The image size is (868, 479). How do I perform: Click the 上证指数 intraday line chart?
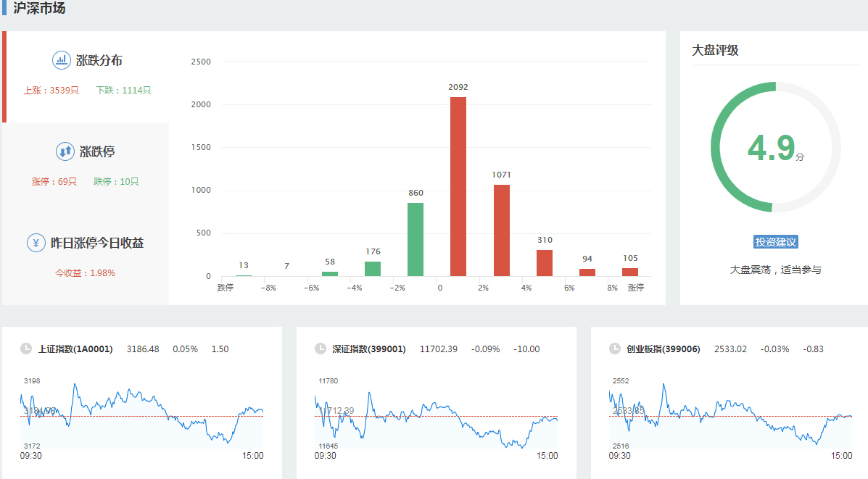[141, 413]
